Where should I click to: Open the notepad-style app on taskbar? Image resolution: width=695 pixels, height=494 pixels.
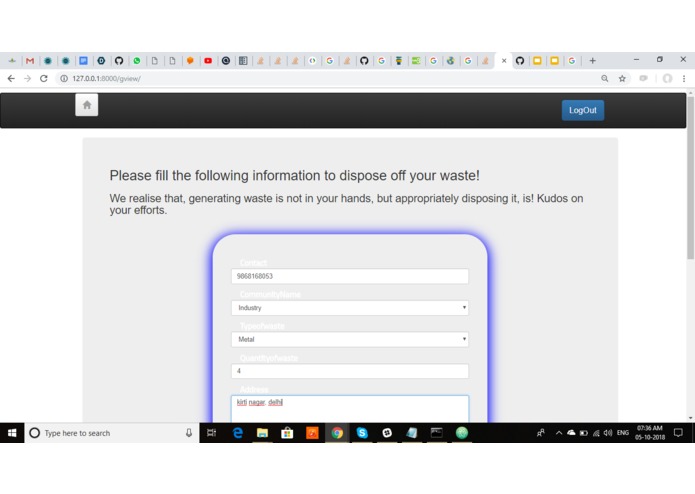point(412,433)
